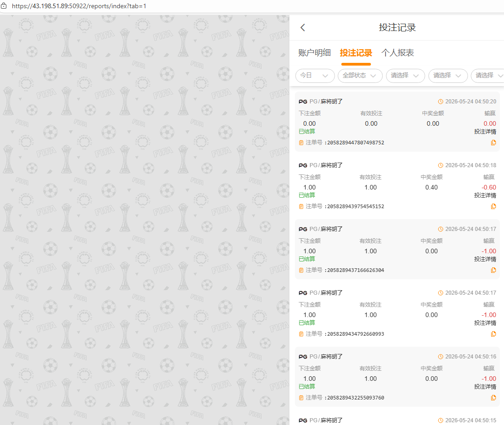View 投注详情 for bet 2058289434792660993
This screenshot has height=425, width=504.
(x=485, y=323)
